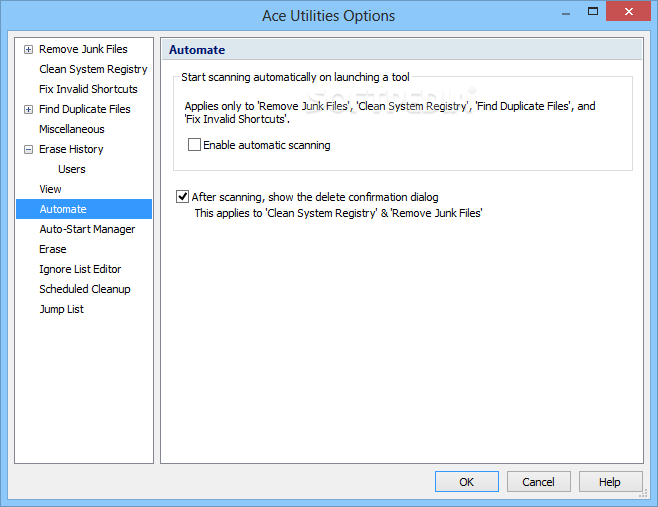Select the highlighted Automate item

[x=84, y=209]
